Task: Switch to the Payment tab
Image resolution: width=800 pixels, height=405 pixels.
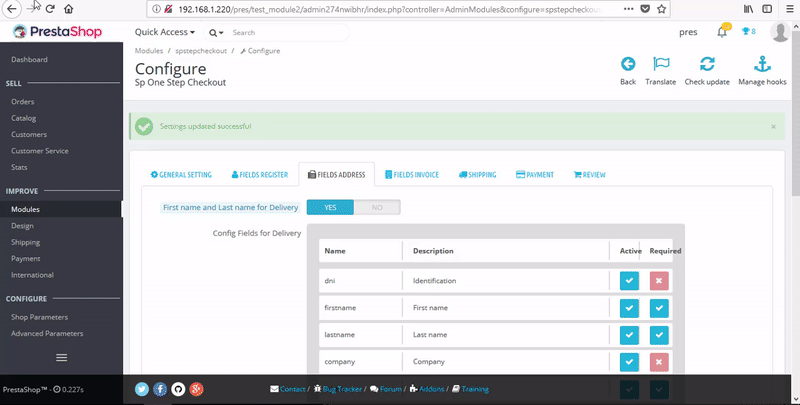Action: (535, 174)
